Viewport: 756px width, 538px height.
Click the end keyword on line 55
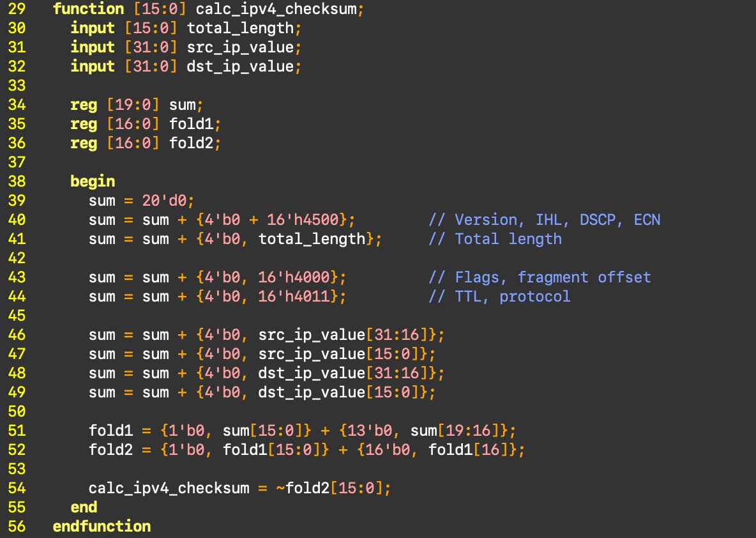pyautogui.click(x=84, y=507)
